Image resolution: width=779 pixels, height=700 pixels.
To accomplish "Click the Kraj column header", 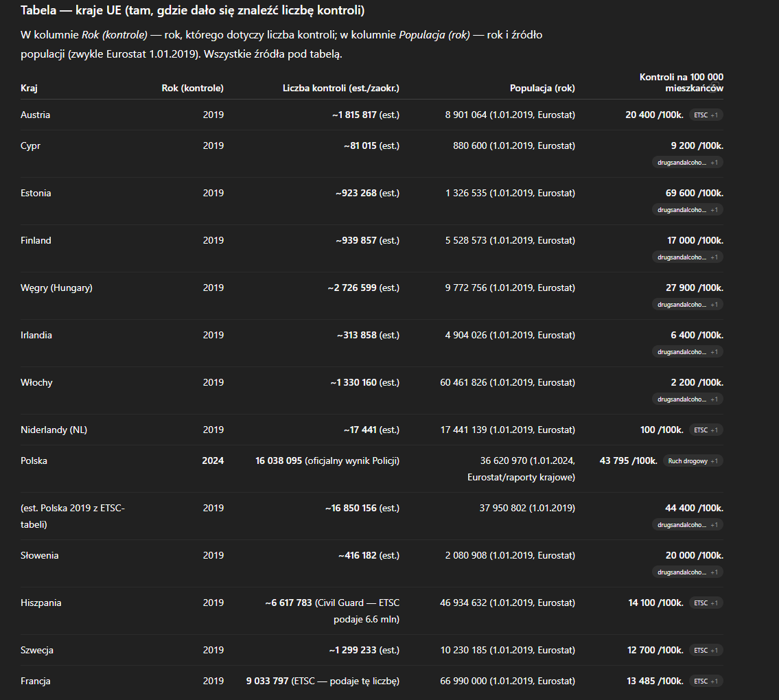I will [x=29, y=89].
